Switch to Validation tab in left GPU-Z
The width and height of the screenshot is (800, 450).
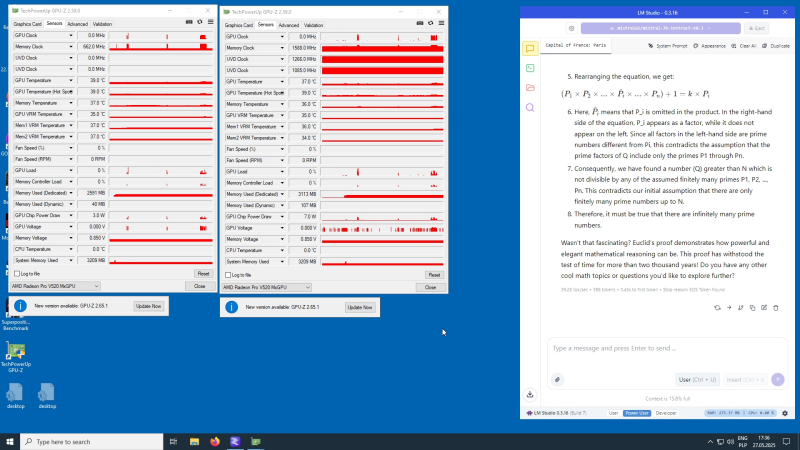coord(102,24)
